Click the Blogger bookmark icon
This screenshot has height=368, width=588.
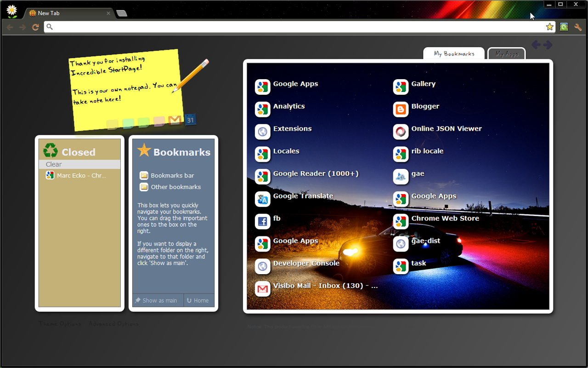401,109
